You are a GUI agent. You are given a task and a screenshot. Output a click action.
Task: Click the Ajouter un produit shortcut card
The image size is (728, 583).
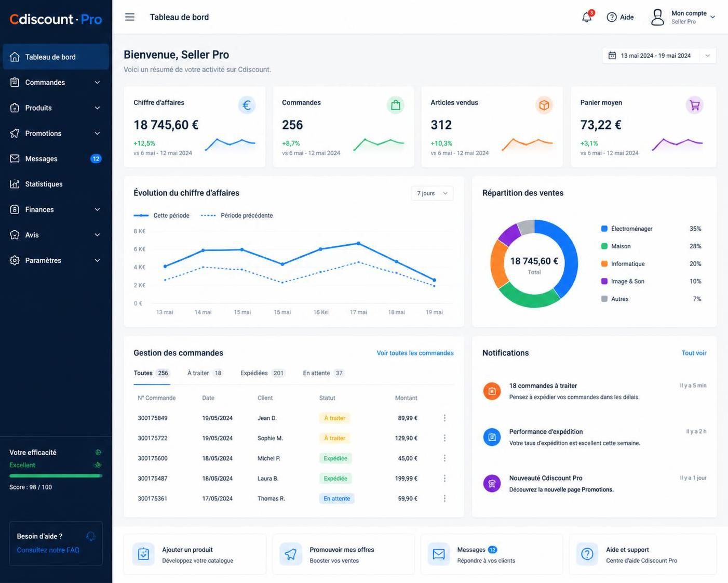pyautogui.click(x=195, y=554)
